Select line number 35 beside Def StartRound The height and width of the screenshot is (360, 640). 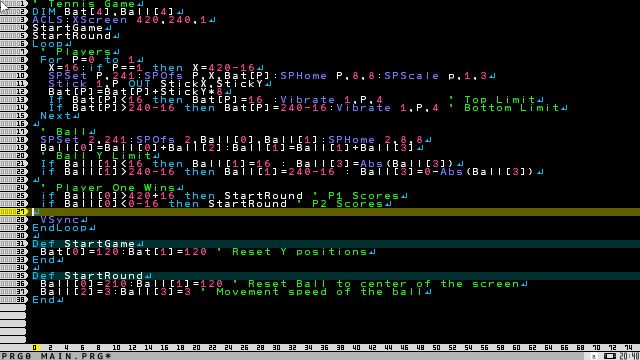[14, 276]
